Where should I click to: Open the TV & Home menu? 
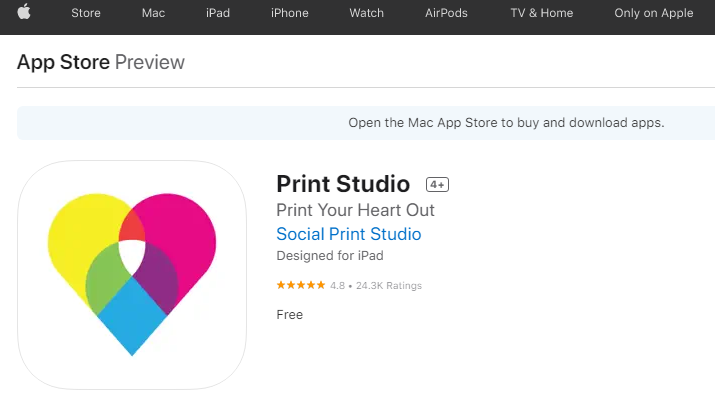click(x=542, y=13)
